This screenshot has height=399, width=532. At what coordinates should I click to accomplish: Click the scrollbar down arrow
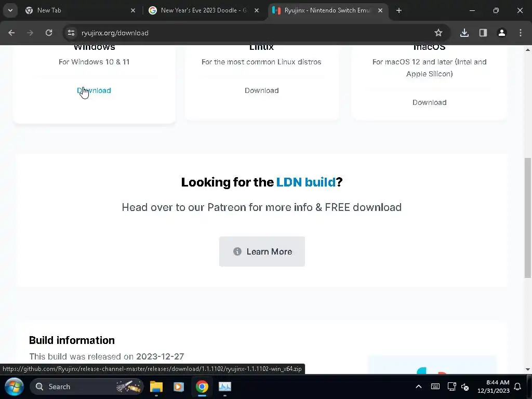coord(528,369)
